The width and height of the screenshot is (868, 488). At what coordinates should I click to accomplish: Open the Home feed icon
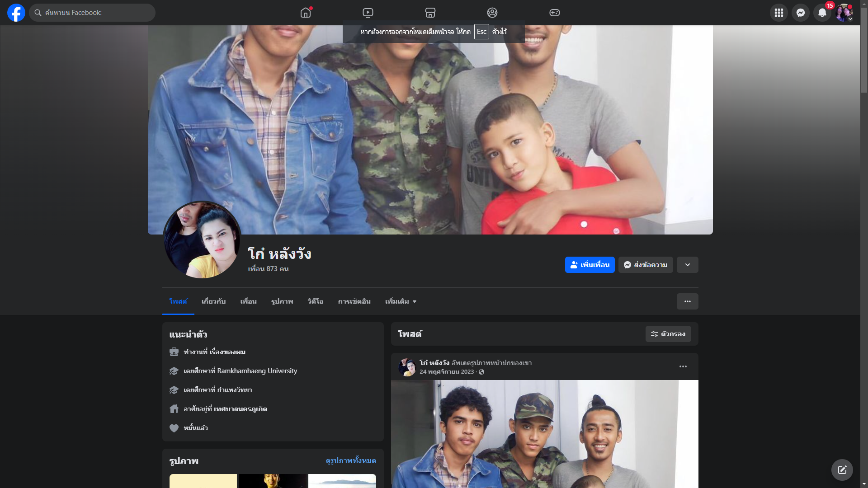pos(306,13)
